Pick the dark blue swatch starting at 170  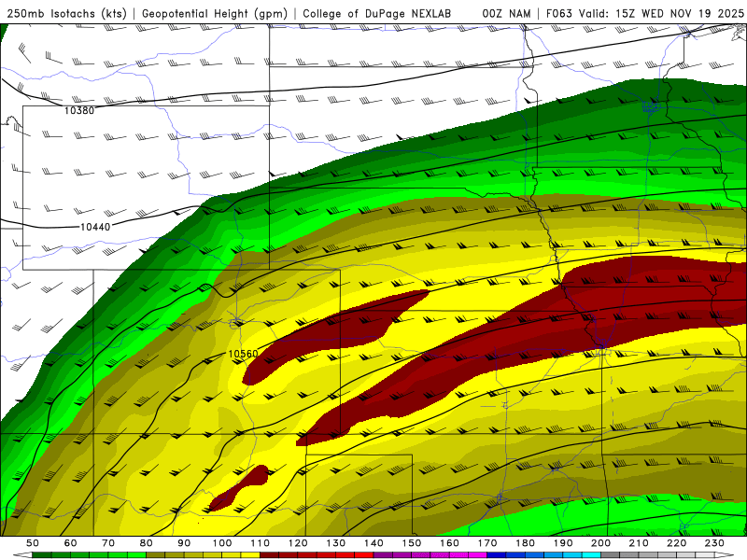497,555
